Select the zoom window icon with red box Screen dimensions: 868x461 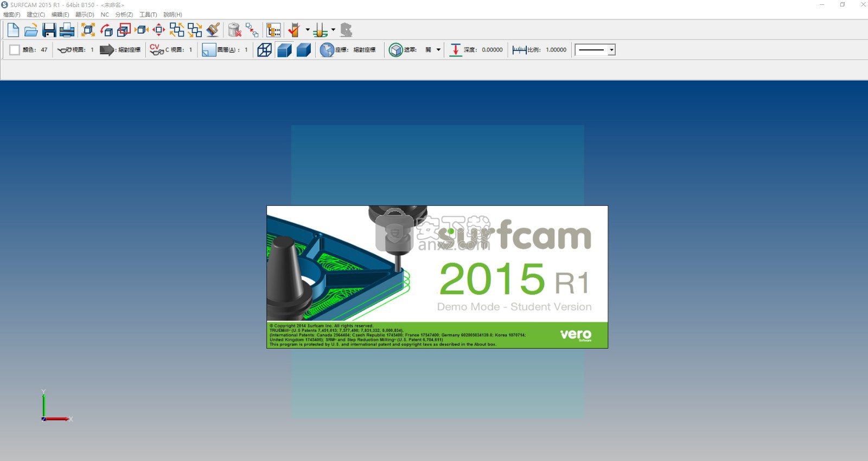pyautogui.click(x=124, y=30)
